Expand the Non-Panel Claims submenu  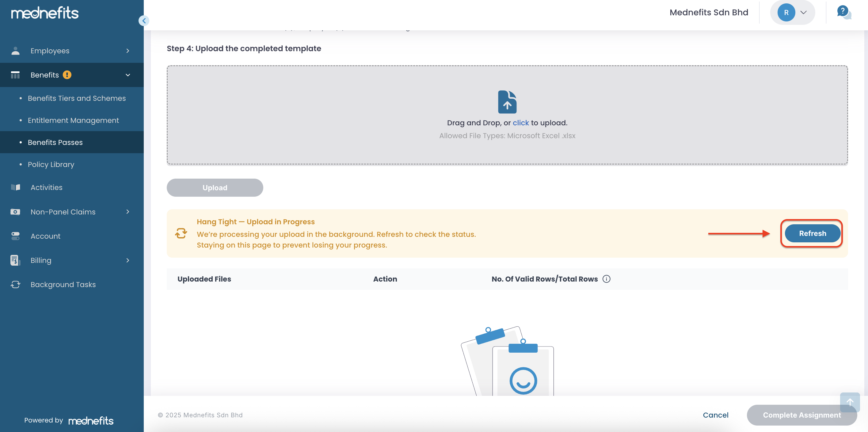pyautogui.click(x=128, y=212)
